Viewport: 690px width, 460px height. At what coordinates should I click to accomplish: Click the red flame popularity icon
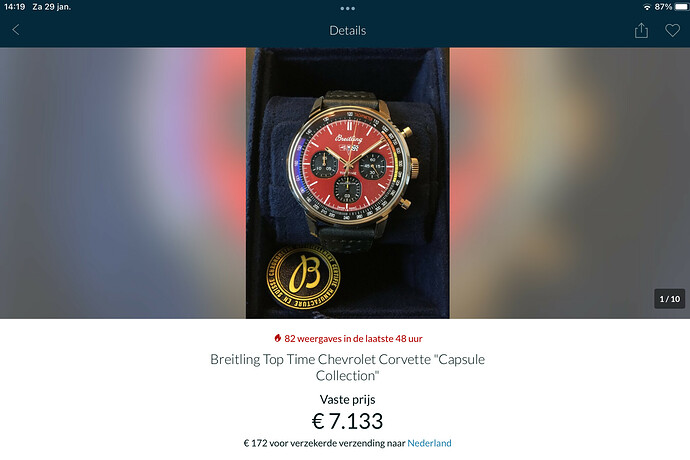(277, 338)
